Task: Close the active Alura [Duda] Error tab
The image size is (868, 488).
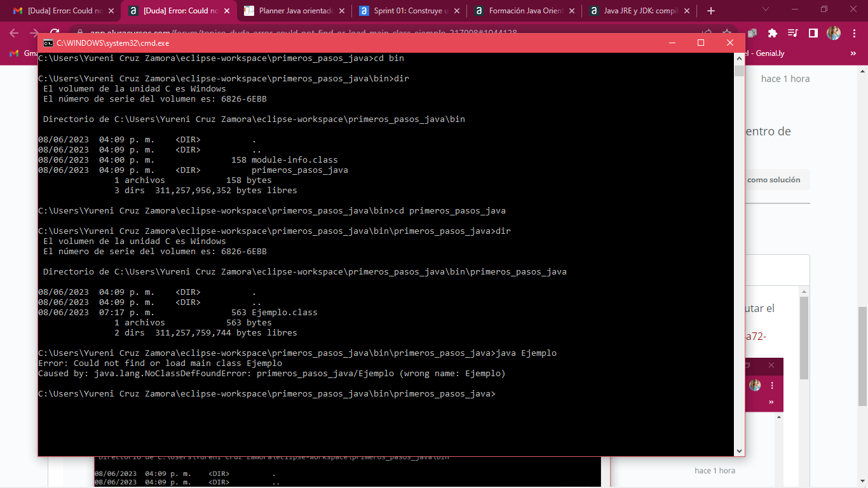Action: pyautogui.click(x=226, y=11)
